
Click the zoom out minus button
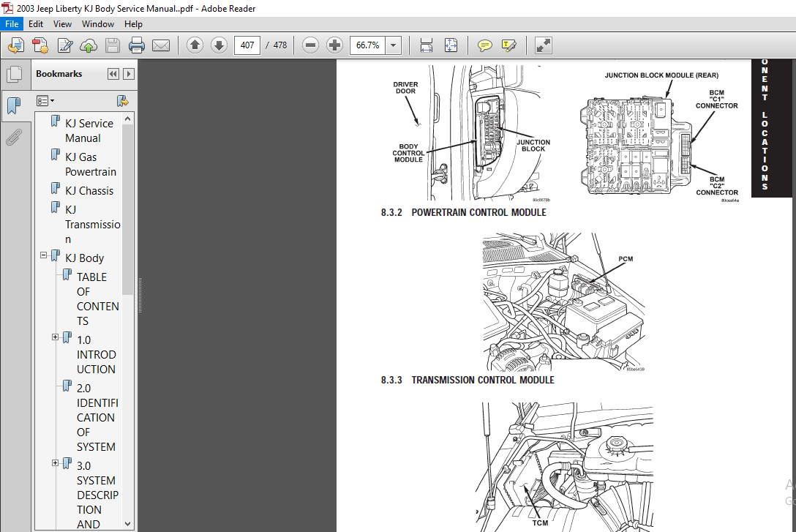click(x=310, y=45)
